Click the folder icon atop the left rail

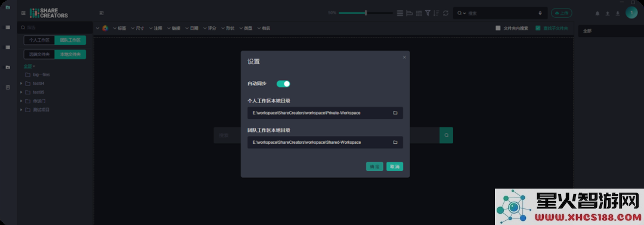[7, 7]
